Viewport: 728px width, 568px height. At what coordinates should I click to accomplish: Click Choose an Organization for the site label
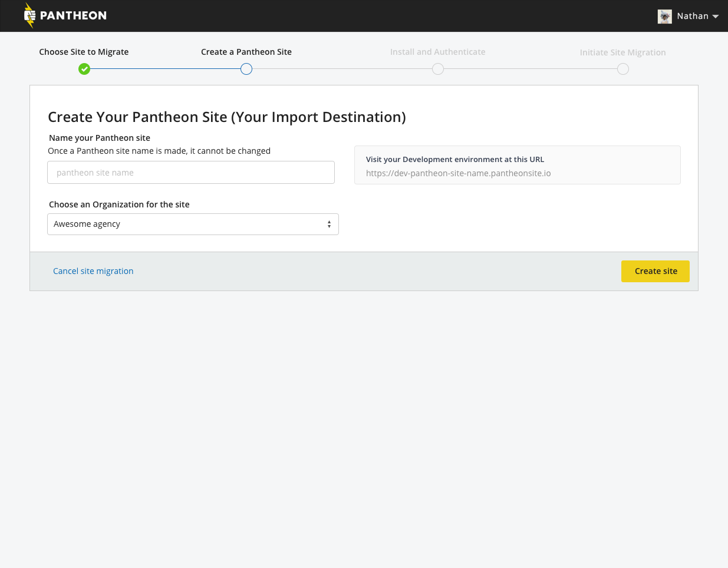[119, 204]
